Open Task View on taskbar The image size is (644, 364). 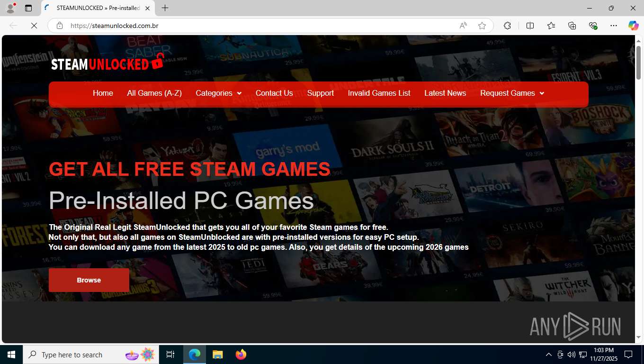[170, 355]
